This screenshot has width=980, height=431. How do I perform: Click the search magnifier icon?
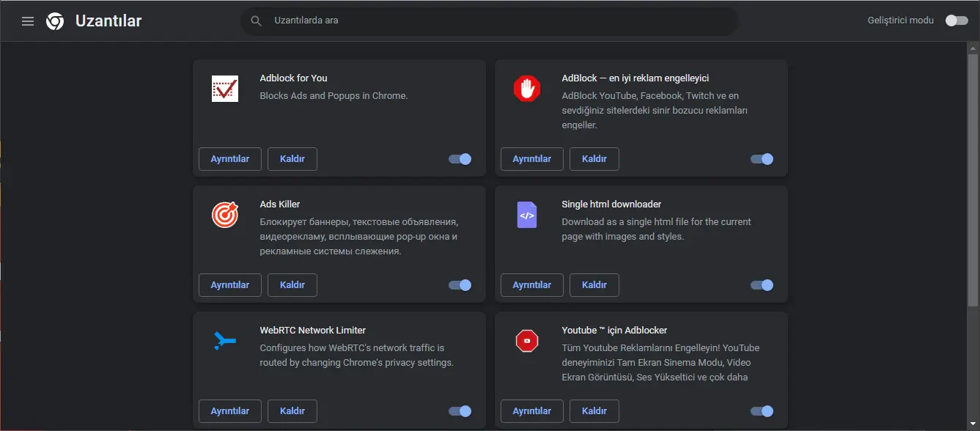[x=256, y=21]
